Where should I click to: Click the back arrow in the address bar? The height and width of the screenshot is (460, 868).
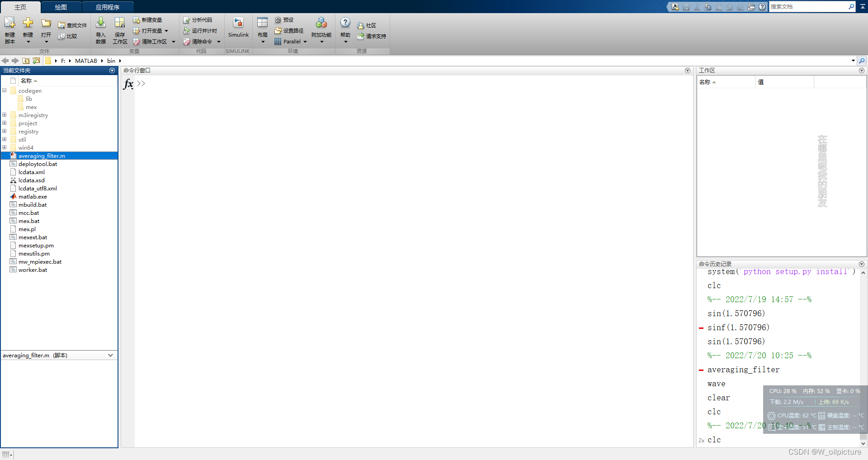[5, 61]
